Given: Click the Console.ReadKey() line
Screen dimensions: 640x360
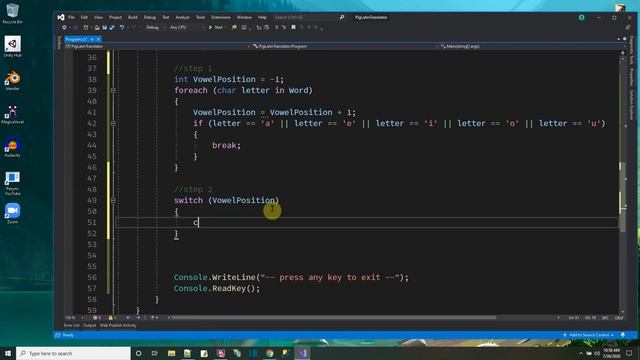Looking at the screenshot, I should (x=217, y=289).
